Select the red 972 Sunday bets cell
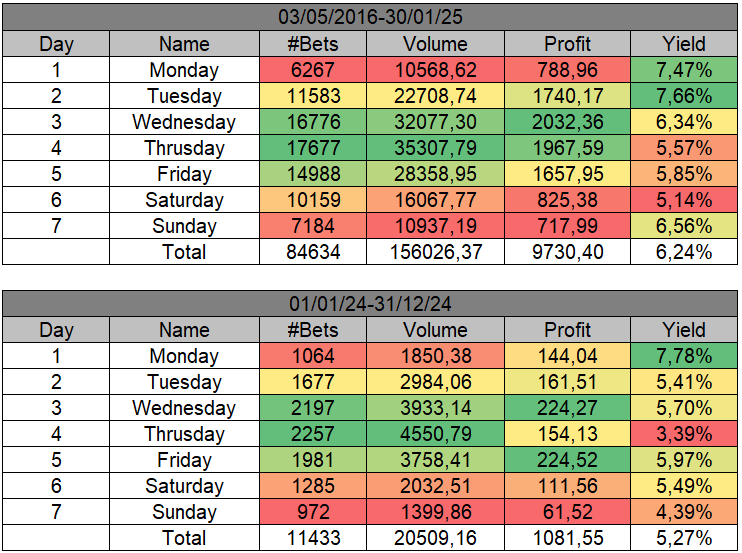 coord(313,512)
